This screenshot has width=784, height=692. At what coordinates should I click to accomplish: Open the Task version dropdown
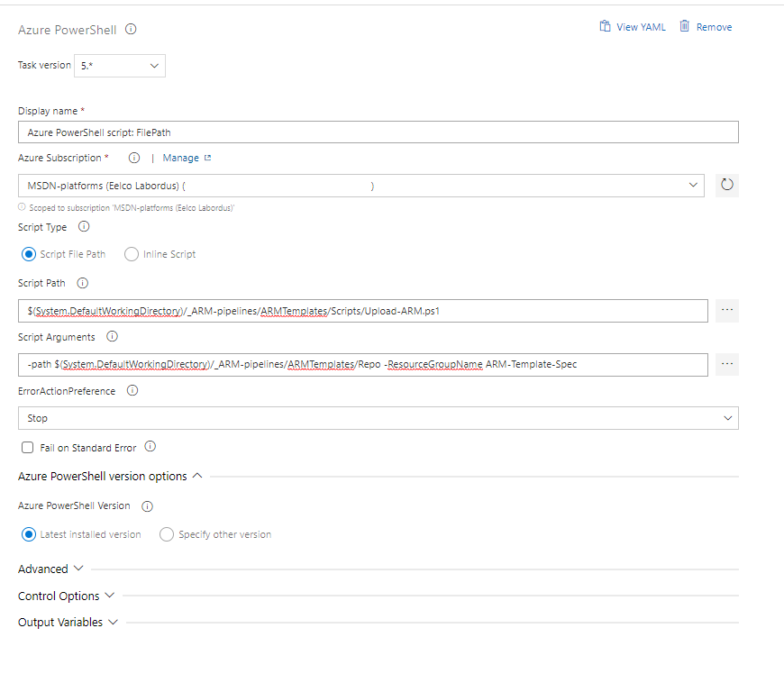(120, 66)
